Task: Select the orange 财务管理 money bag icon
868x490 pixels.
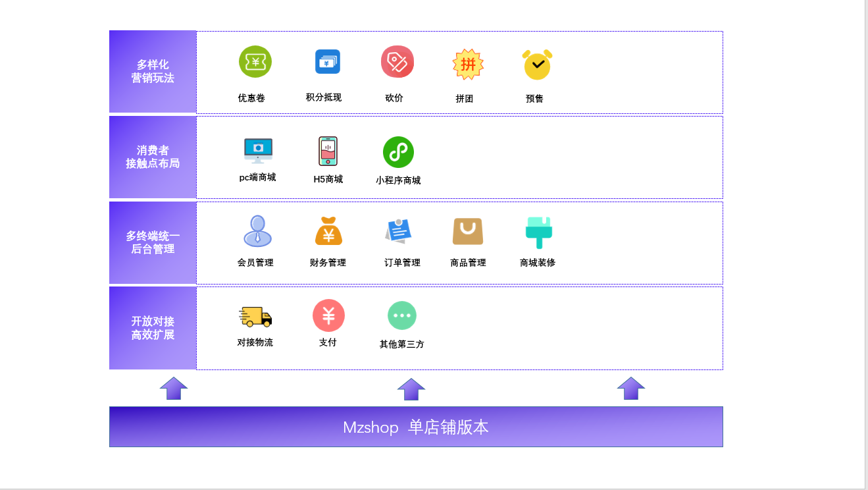Action: (328, 231)
